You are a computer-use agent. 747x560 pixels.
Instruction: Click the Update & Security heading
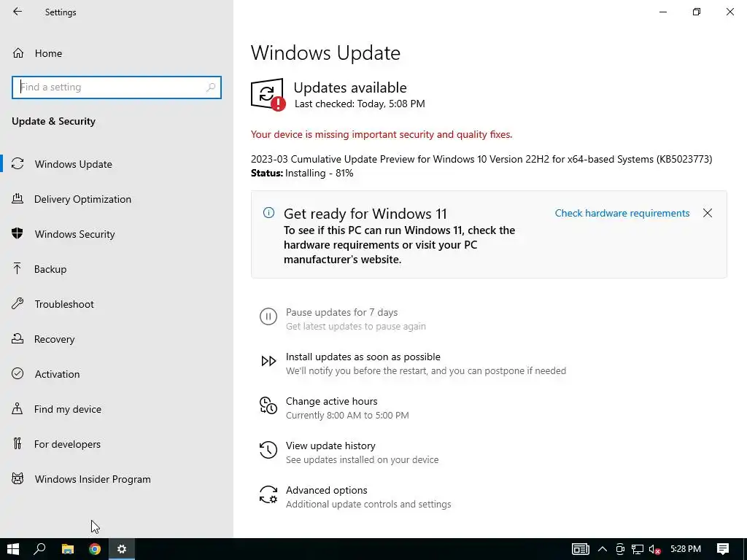[53, 121]
